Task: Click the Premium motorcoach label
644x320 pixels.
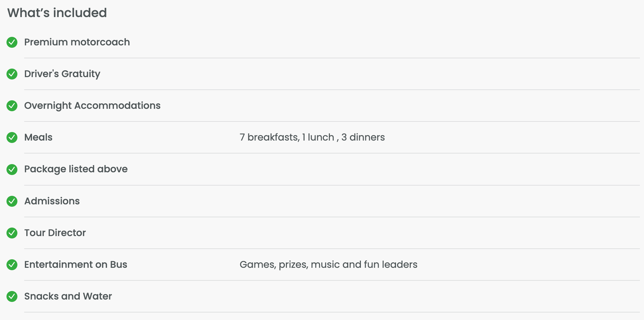Action: point(77,42)
